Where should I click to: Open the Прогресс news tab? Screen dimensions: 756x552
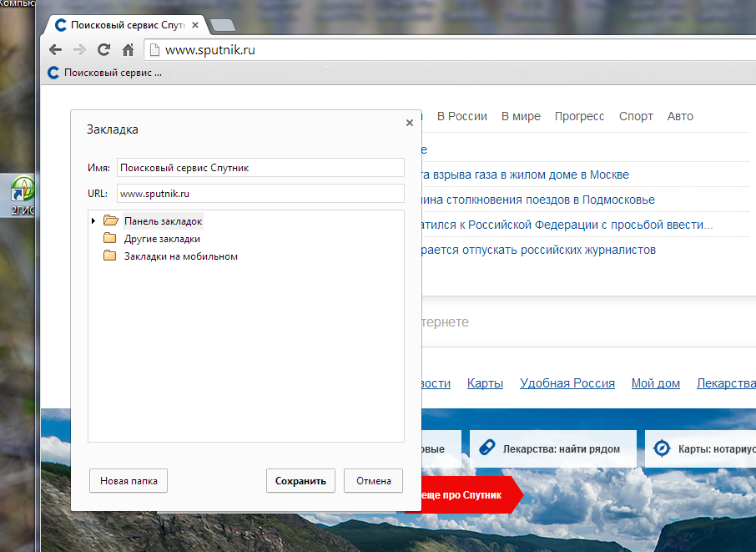(x=579, y=116)
